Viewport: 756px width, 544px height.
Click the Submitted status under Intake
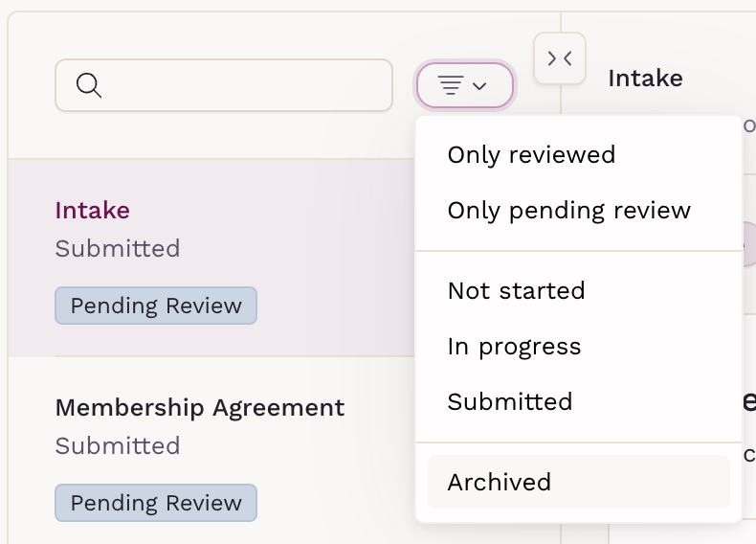(117, 249)
